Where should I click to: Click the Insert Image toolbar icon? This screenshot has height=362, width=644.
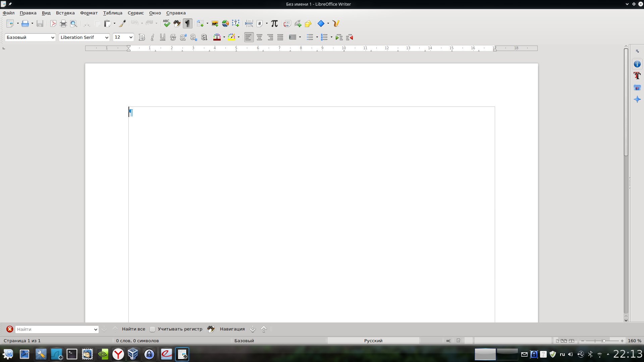click(x=215, y=23)
